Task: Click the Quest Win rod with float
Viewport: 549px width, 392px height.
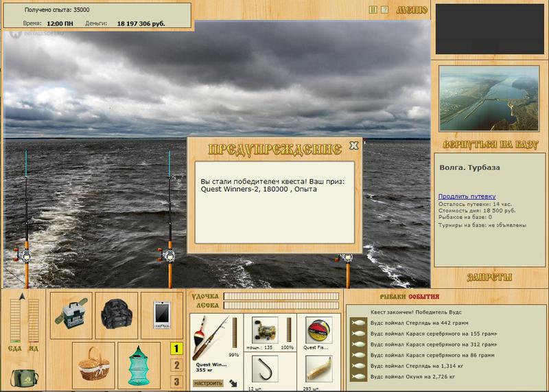Action: pyautogui.click(x=210, y=338)
